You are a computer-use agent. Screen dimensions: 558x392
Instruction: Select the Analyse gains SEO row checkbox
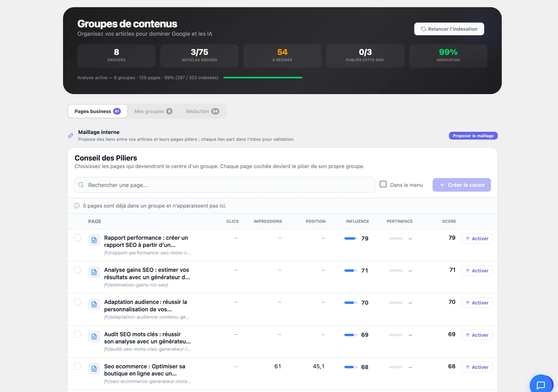coord(77,270)
